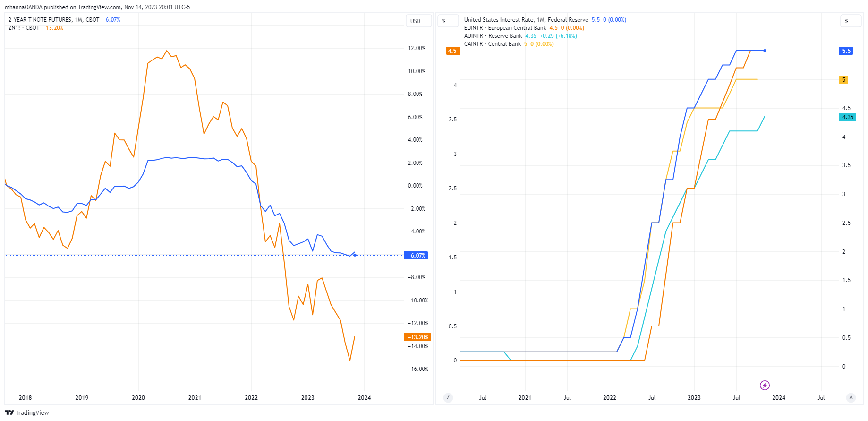Open the mhannaOANDA publisher link
This screenshot has height=421, width=868.
22,7
